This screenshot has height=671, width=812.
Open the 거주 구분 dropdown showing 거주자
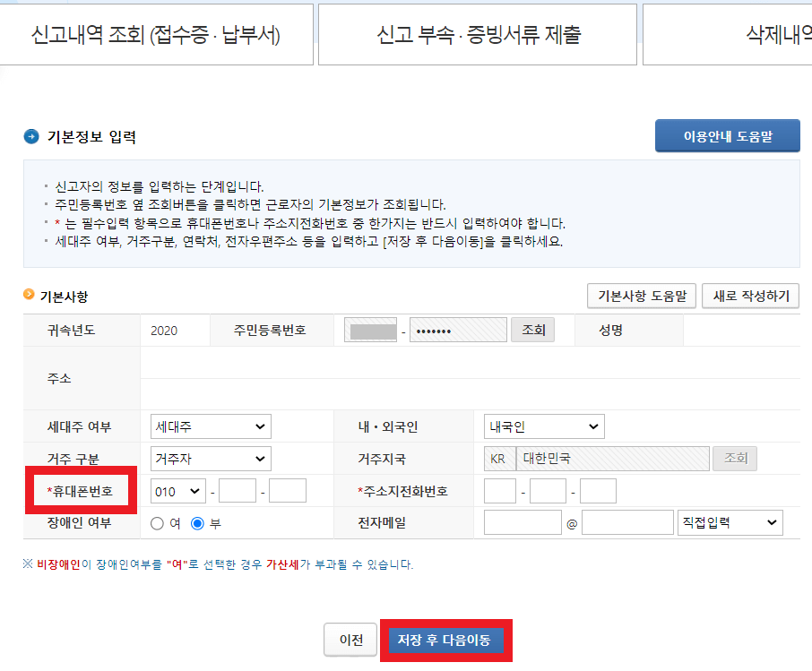(x=210, y=458)
